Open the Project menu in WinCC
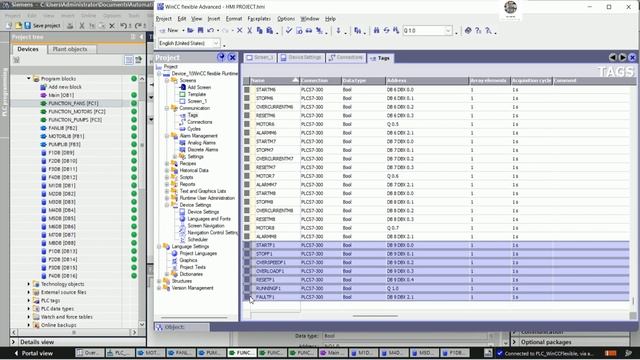The image size is (640, 360). [x=164, y=19]
